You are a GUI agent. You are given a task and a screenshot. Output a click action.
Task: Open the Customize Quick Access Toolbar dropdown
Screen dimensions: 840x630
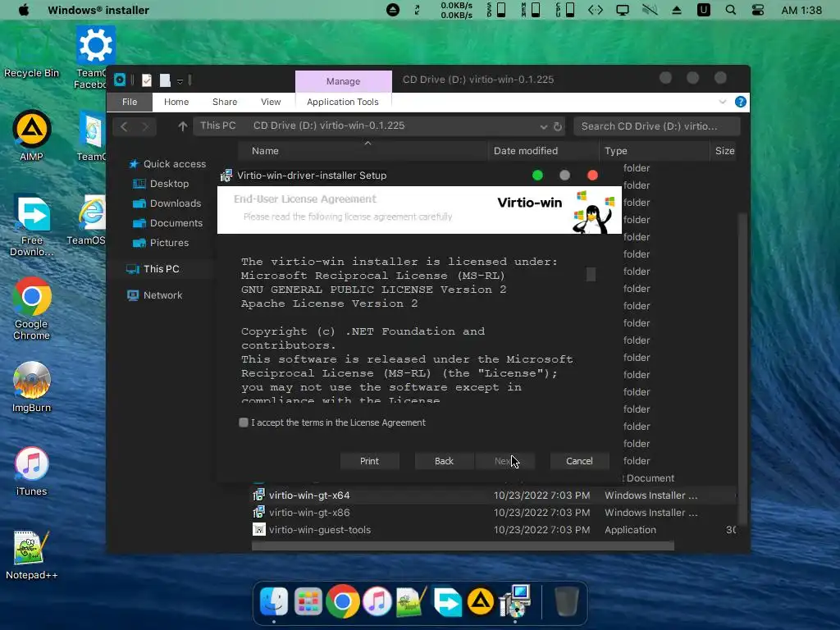[x=180, y=81]
